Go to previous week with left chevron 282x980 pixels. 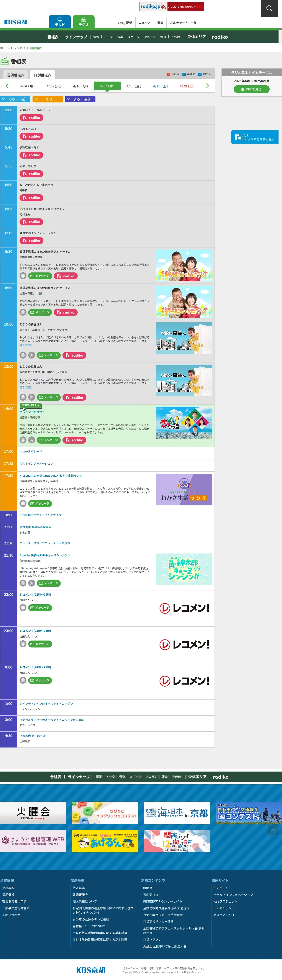(7, 86)
